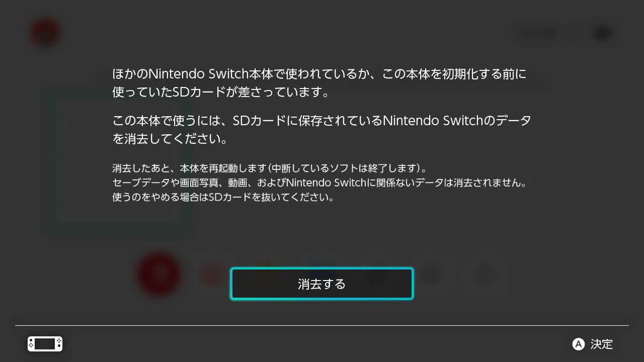Click the 使うのをやめる場合はSDカードを抜いて note
The width and height of the screenshot is (644, 362).
coord(223,197)
